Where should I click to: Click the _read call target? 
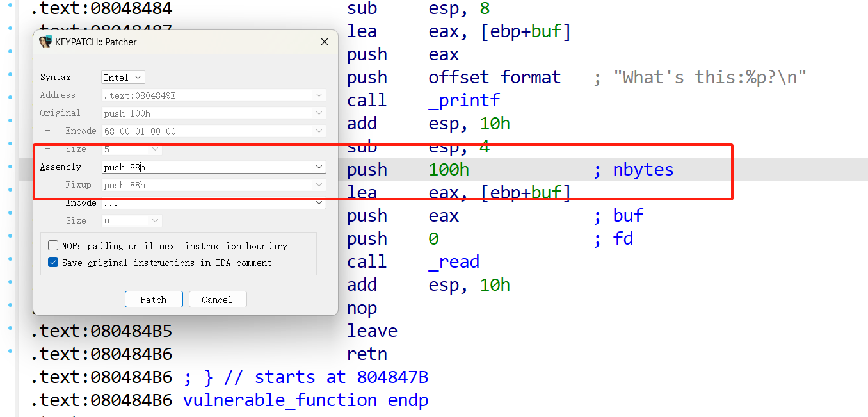pyautogui.click(x=454, y=262)
